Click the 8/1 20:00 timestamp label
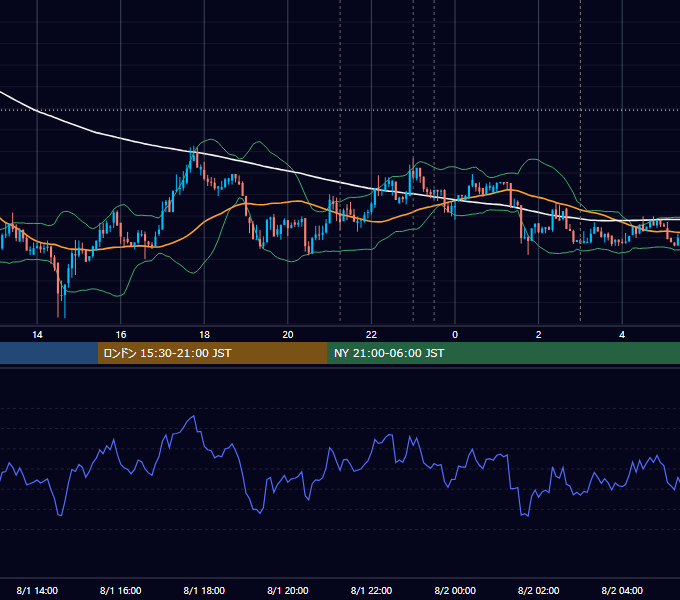Screen dimensions: 680x600 pos(288,590)
